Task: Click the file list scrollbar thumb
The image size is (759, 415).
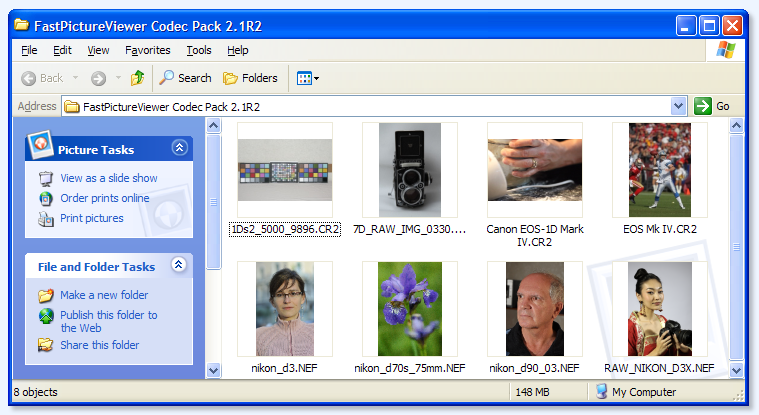Action: tap(736, 247)
